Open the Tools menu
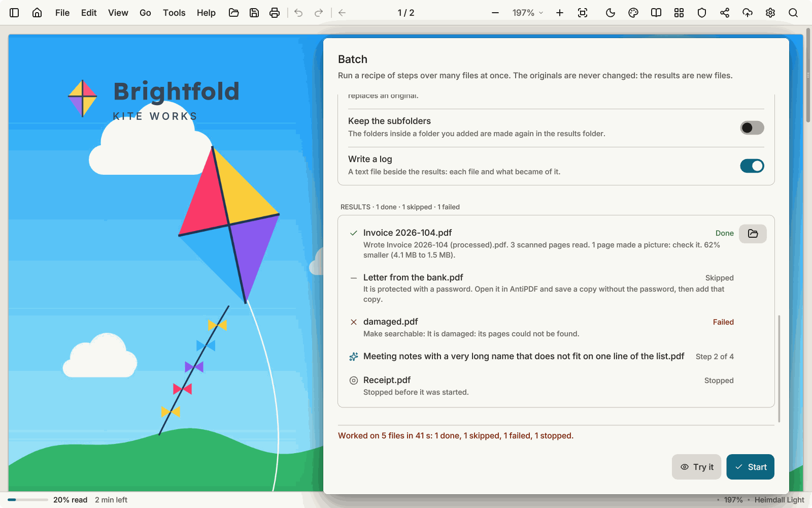The image size is (812, 508). (174, 13)
